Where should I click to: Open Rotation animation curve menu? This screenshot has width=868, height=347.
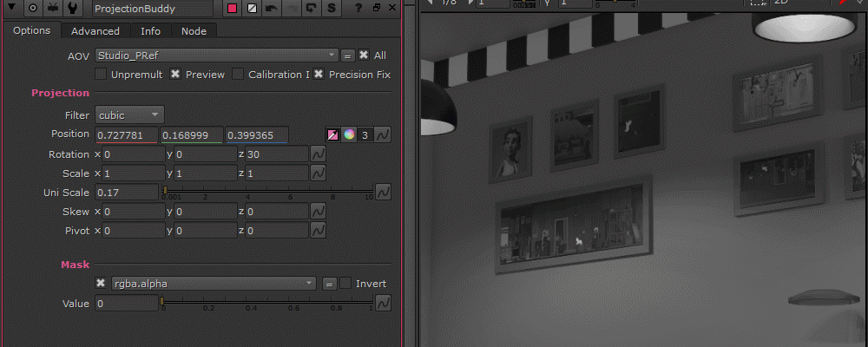coord(319,154)
